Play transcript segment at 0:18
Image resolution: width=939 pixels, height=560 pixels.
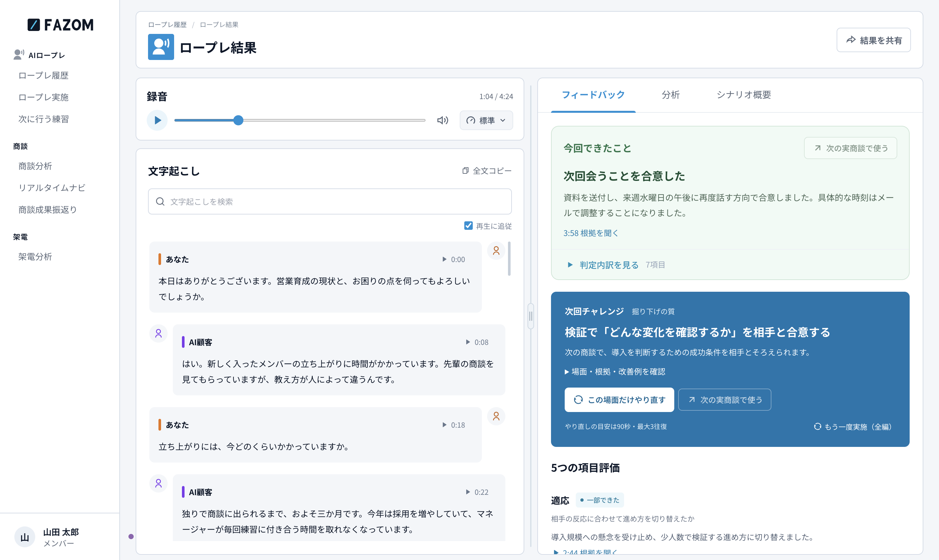pos(454,425)
